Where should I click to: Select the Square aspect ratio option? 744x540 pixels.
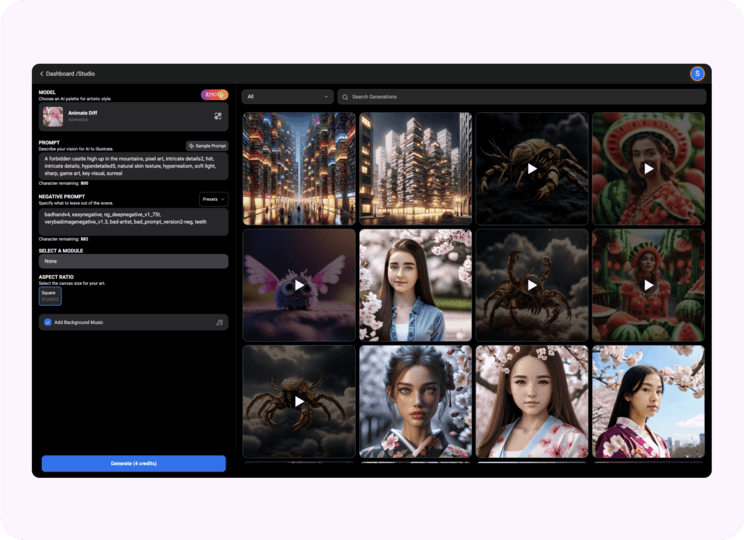(x=50, y=295)
